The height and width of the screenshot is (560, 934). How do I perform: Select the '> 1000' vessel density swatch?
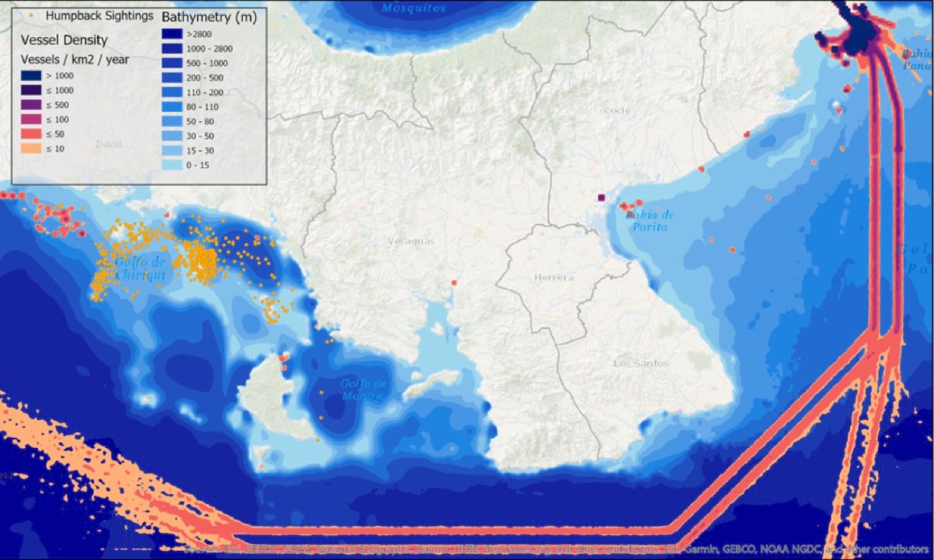[30, 75]
